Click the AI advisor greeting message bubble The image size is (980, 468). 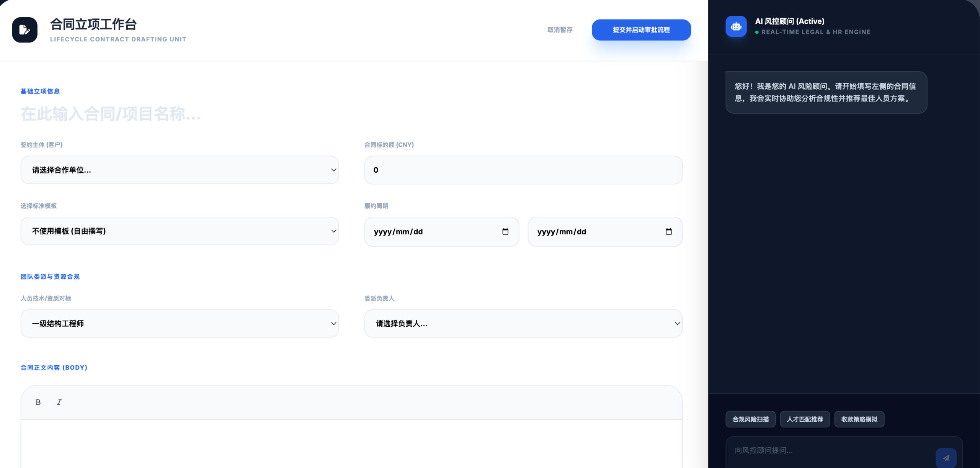(x=826, y=92)
